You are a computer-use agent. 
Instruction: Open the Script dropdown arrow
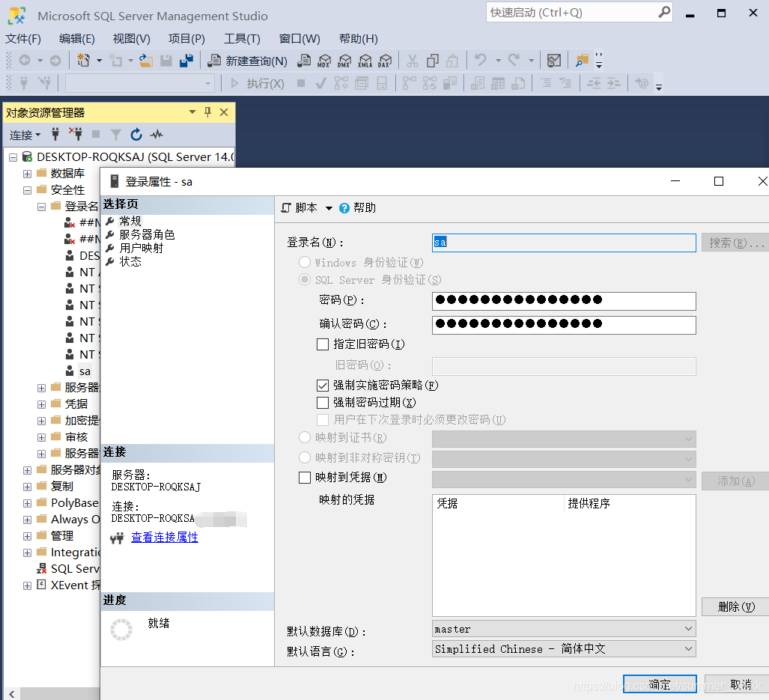pos(329,208)
